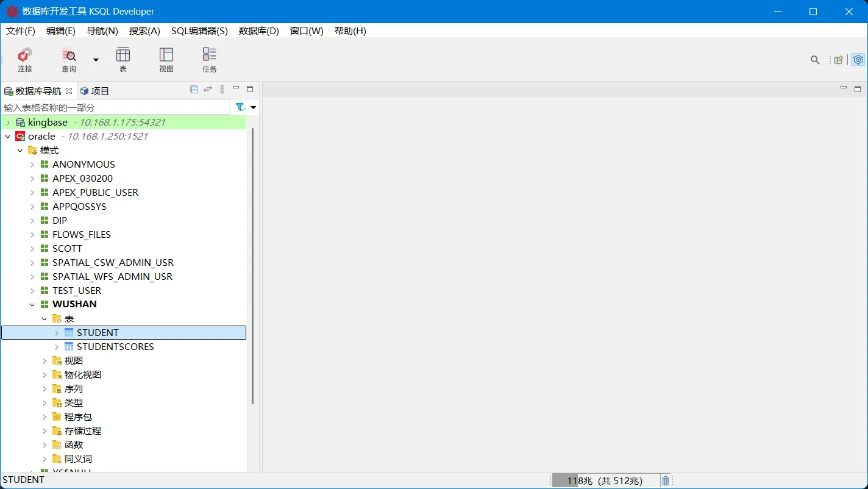Open the SQL编辑器 menu

[x=199, y=30]
